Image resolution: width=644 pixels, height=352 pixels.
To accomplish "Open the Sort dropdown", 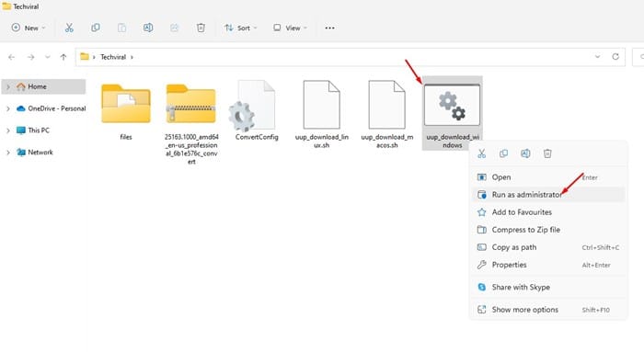I will point(241,28).
